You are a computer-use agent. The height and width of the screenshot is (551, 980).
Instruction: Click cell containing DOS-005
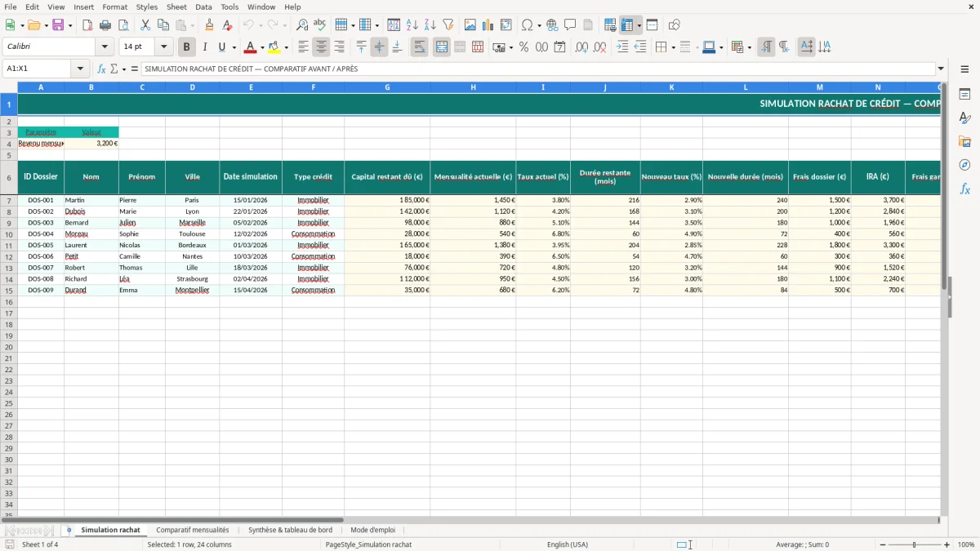click(x=41, y=245)
